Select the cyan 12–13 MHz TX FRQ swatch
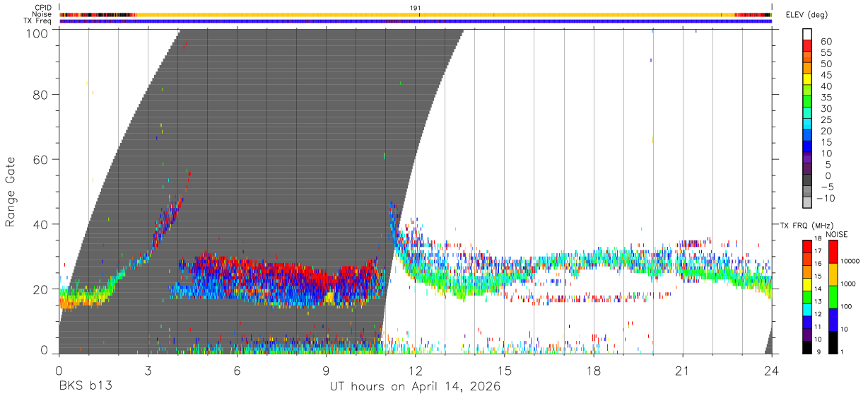The image size is (868, 401). 807,310
